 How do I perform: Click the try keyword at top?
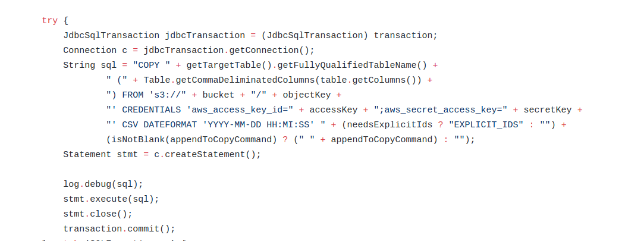50,21
